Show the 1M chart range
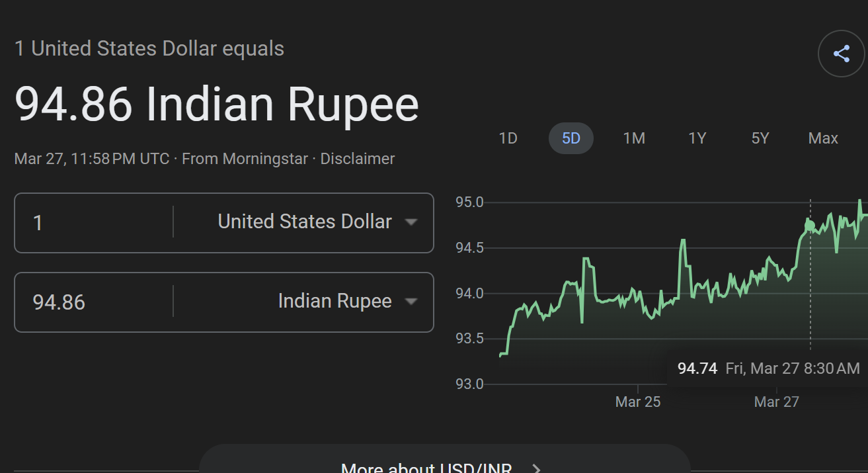This screenshot has width=868, height=473. pyautogui.click(x=634, y=138)
